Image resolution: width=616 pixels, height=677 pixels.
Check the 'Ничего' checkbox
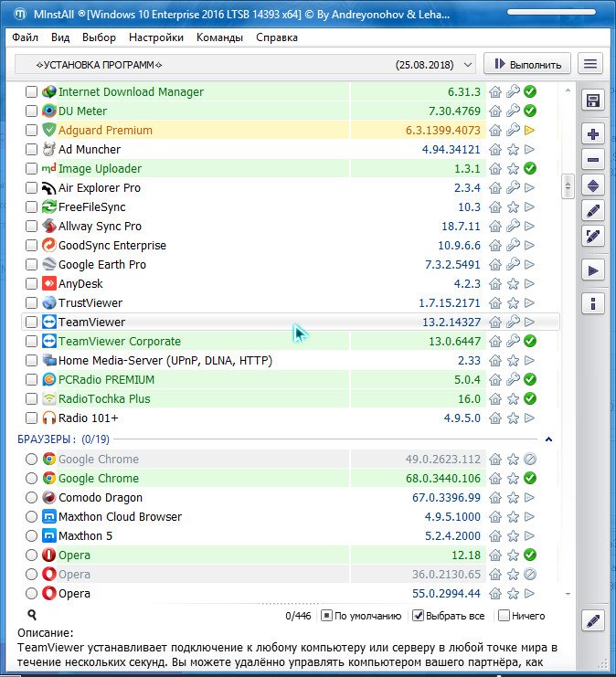504,616
